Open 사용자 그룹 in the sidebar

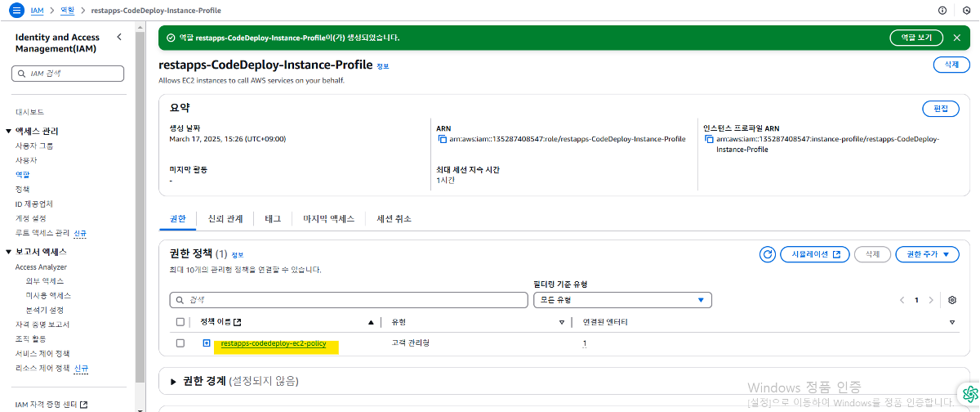(34, 146)
